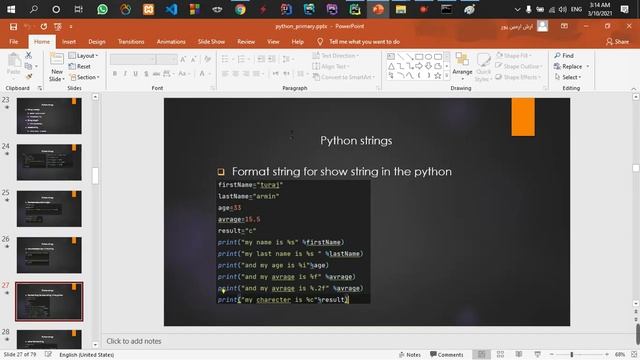Click the Windows Start button
Screen dimensions: 640x360
[11, 9]
